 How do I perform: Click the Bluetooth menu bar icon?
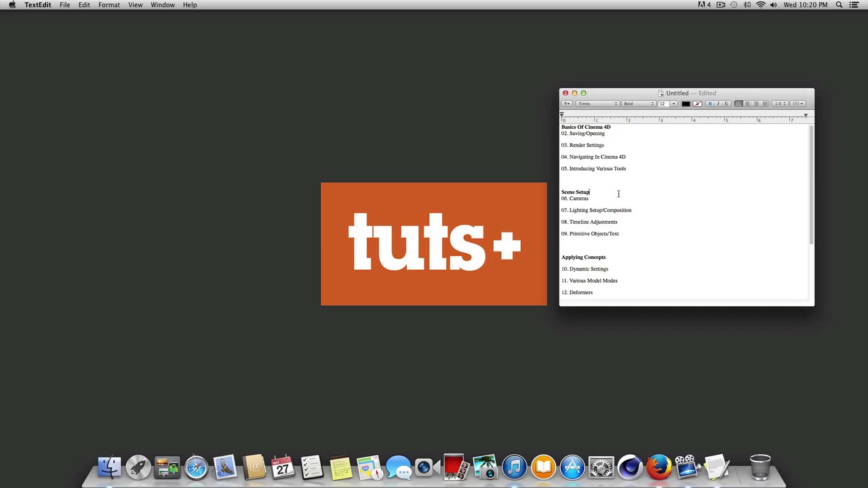point(747,5)
